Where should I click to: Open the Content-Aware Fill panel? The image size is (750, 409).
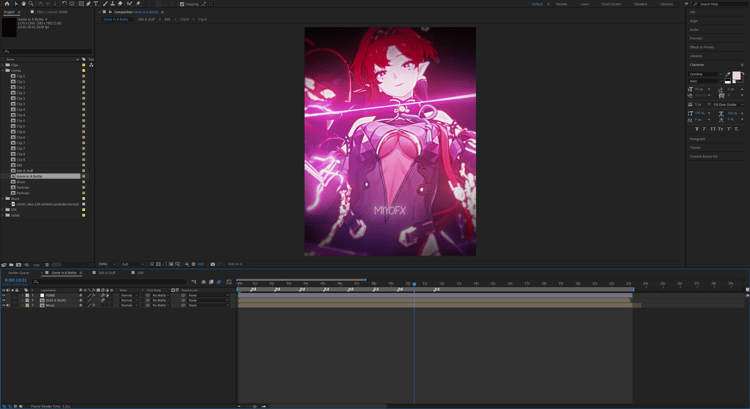pyautogui.click(x=704, y=156)
